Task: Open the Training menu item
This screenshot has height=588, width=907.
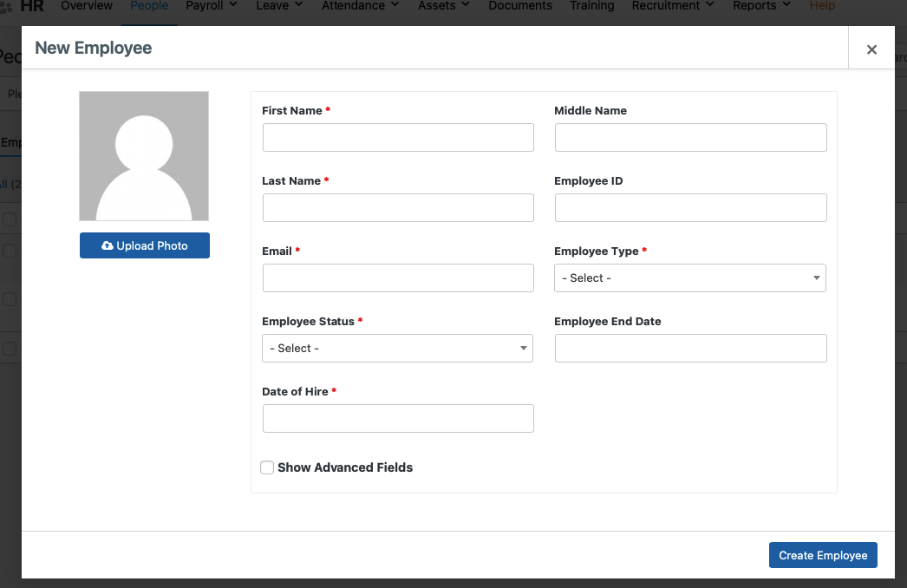Action: [591, 6]
